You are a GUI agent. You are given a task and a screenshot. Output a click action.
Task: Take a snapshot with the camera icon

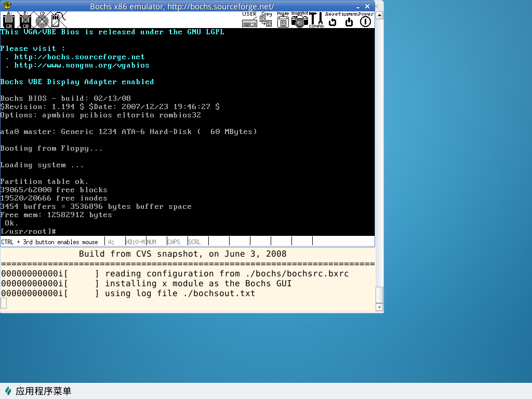299,20
